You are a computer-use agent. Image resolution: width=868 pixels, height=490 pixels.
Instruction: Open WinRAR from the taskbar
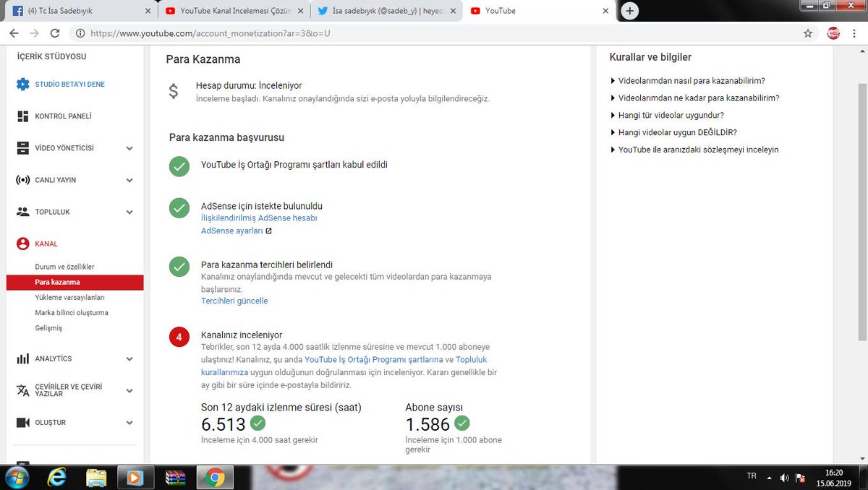174,478
